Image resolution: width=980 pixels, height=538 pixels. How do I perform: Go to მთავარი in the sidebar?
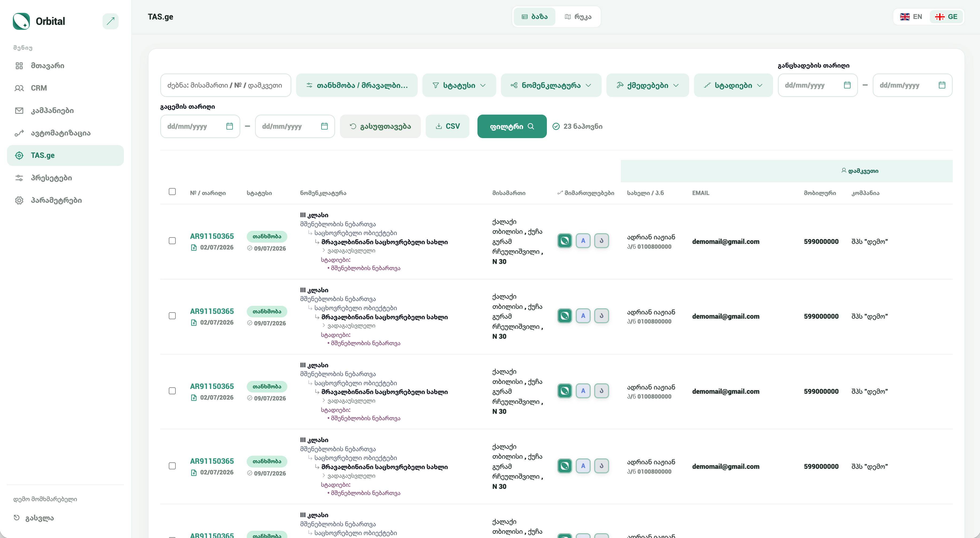(65, 66)
